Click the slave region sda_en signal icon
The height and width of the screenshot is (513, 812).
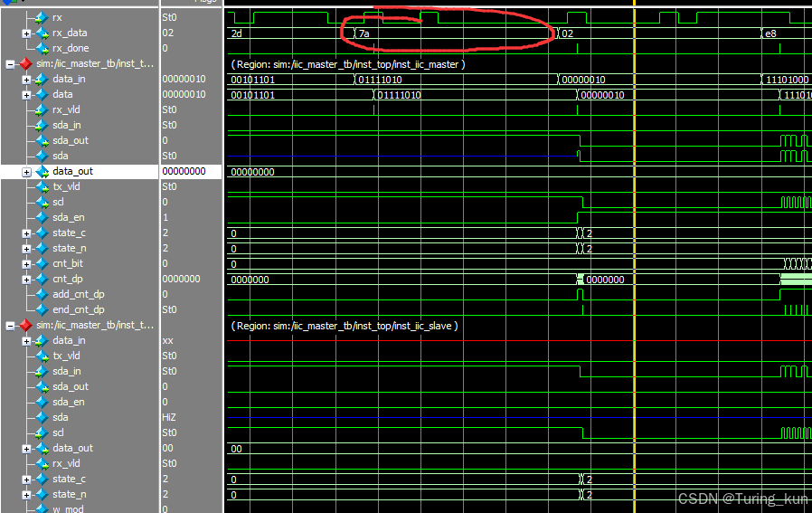point(42,403)
